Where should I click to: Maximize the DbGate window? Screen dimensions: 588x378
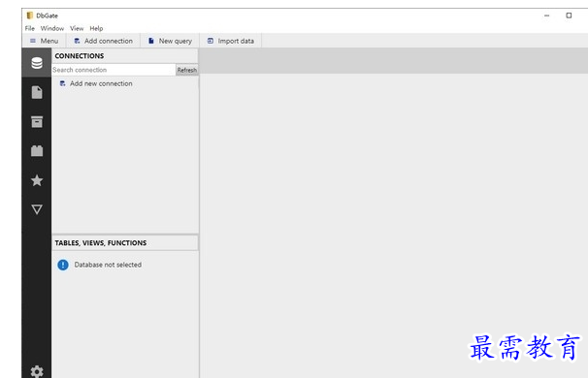coord(569,16)
